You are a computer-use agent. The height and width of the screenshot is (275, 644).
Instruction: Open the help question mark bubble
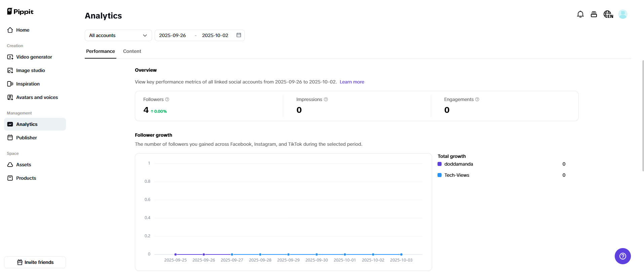tap(622, 256)
